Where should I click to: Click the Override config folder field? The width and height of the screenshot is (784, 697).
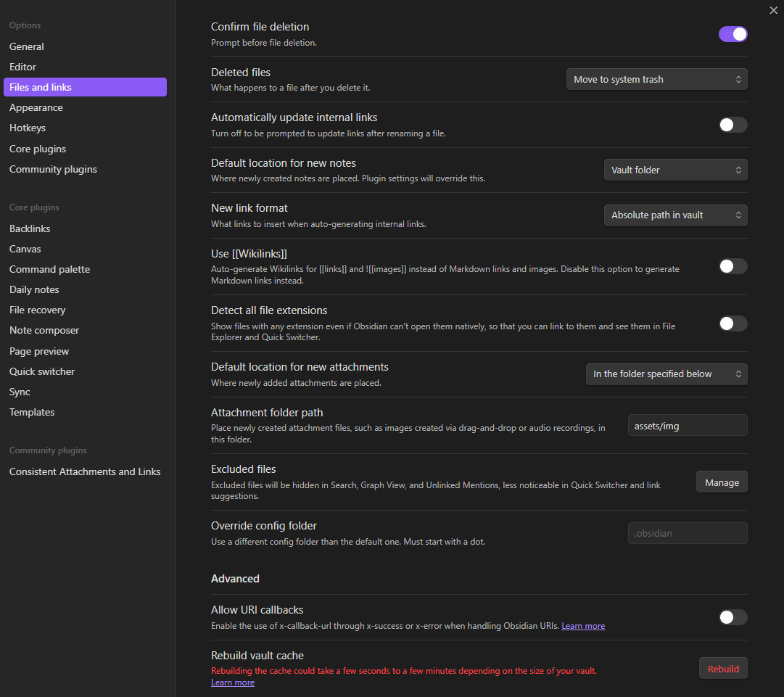point(687,533)
